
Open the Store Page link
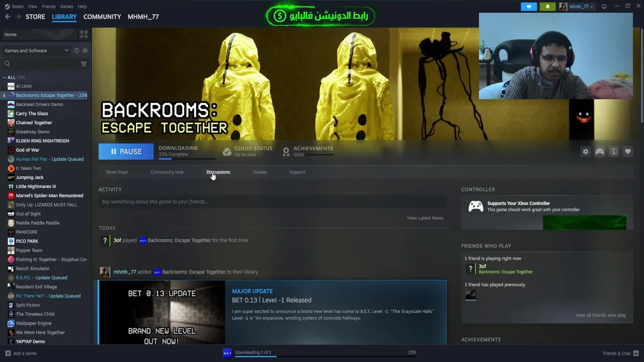(x=117, y=172)
